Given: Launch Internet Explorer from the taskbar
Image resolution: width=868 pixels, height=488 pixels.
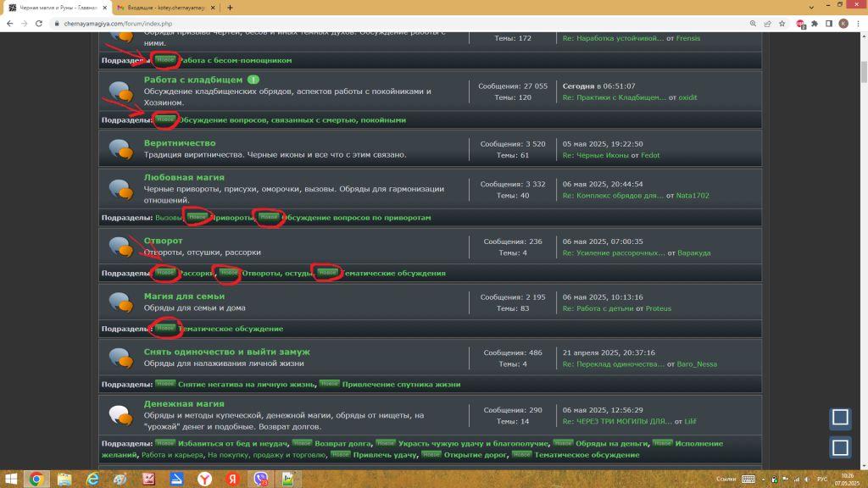Looking at the screenshot, I should (92, 480).
